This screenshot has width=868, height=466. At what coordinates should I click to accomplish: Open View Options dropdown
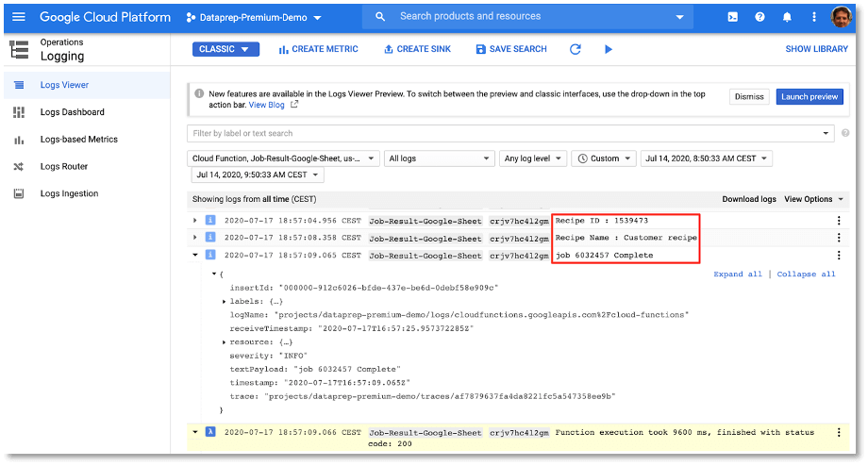tap(813, 199)
